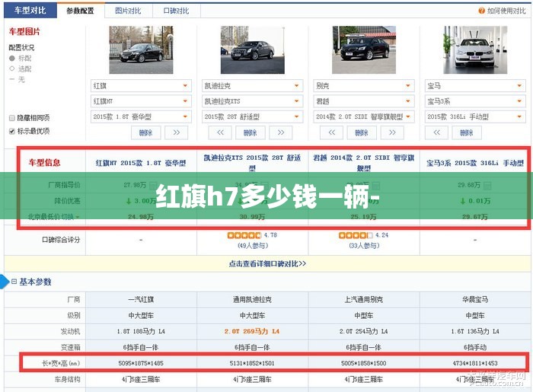Move the 君越 column right
The height and width of the screenshot is (392, 533).
[392, 132]
